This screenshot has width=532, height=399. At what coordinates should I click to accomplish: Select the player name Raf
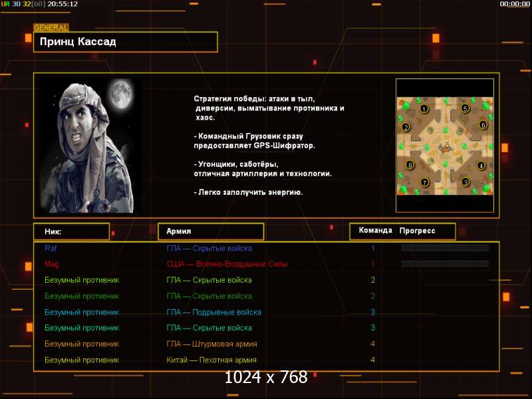(x=51, y=248)
